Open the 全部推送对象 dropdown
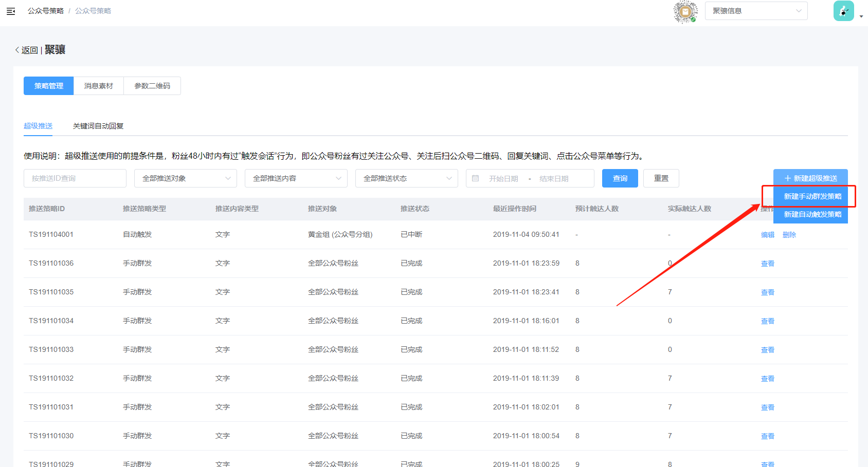Viewport: 868px width, 467px height. [185, 178]
